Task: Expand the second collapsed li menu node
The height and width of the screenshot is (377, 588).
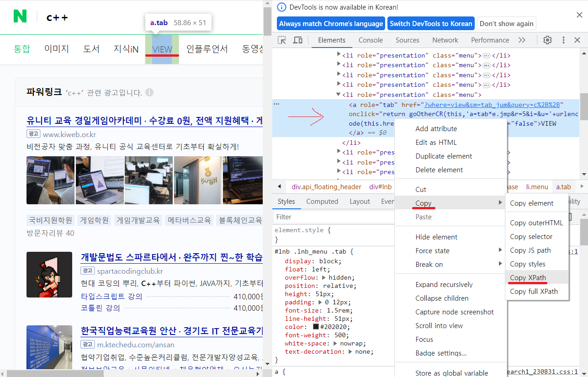Action: (339, 65)
